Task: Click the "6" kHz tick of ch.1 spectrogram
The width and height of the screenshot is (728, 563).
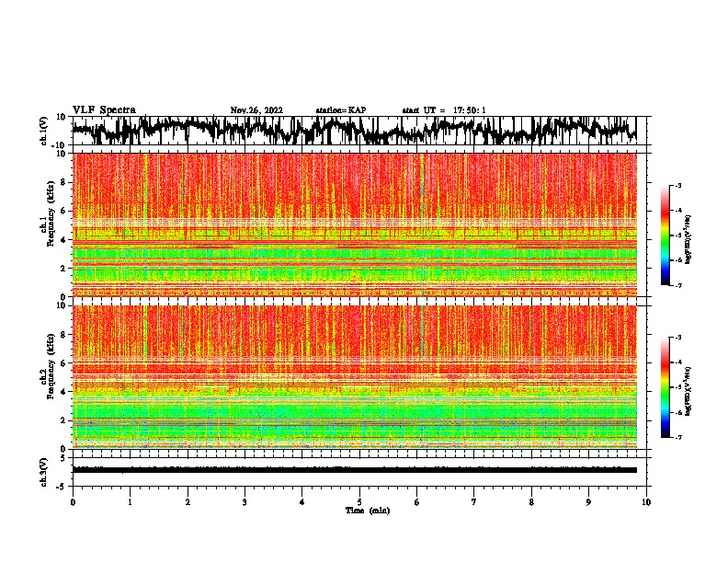Action: click(x=63, y=211)
